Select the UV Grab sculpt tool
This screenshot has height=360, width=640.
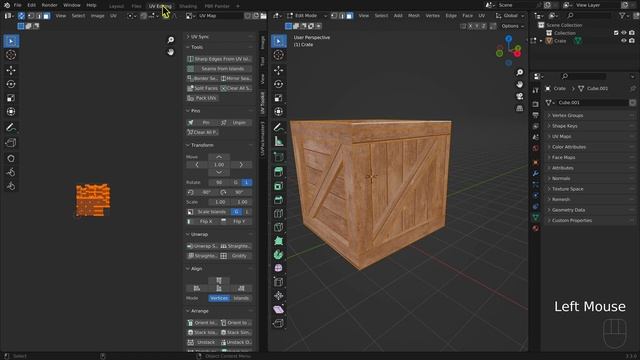pos(11,158)
